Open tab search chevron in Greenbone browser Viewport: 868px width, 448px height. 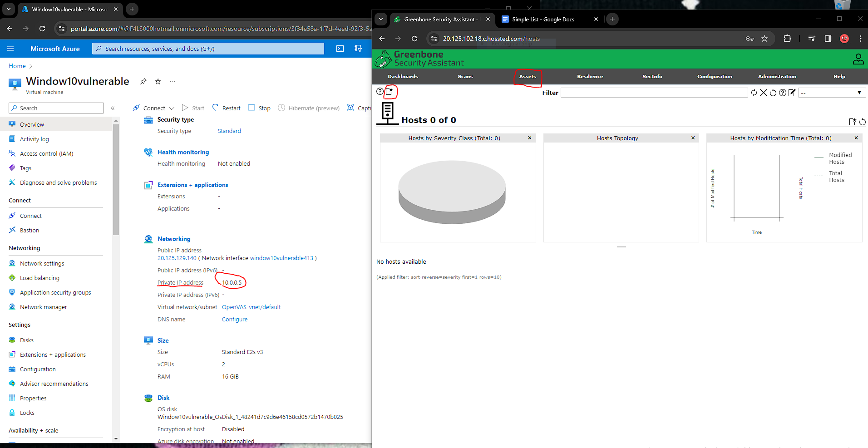click(x=381, y=19)
